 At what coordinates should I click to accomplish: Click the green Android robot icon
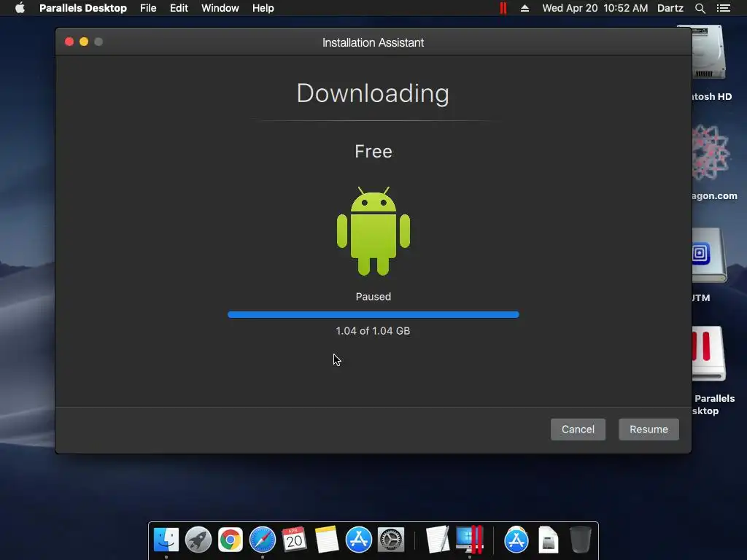(x=373, y=231)
